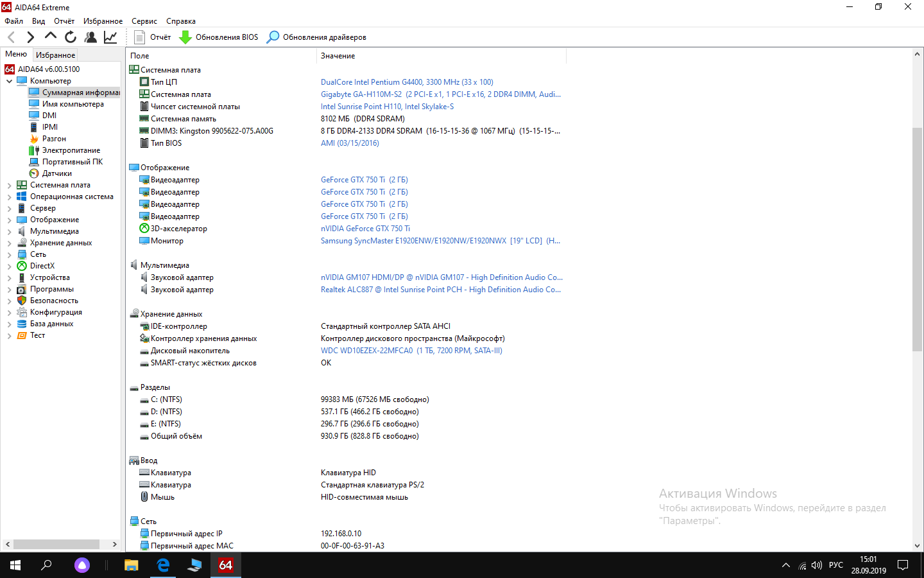The image size is (924, 578).
Task: Click Обновления BIOS toolbar button
Action: (219, 37)
